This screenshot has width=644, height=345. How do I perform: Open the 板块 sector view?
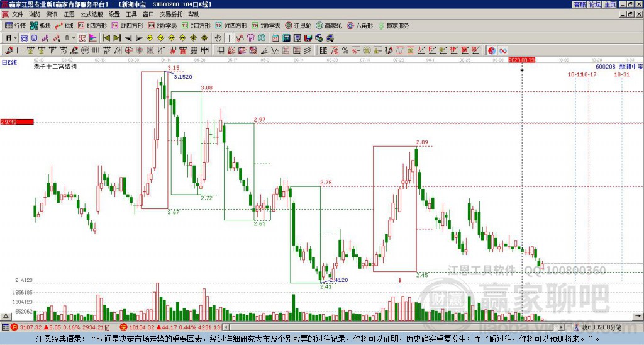(x=40, y=25)
